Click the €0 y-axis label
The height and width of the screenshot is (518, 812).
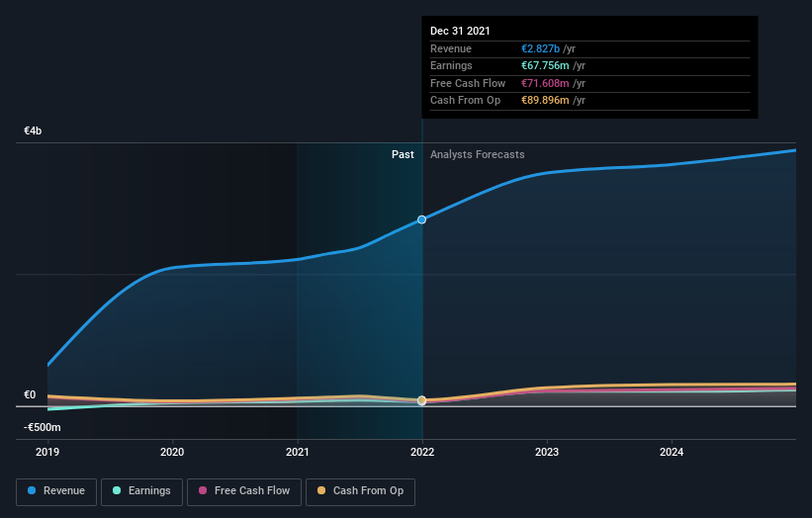(30, 394)
